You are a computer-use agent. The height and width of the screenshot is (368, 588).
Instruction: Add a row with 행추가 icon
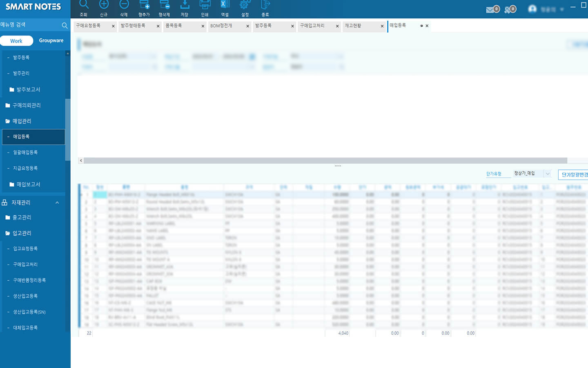point(144,6)
